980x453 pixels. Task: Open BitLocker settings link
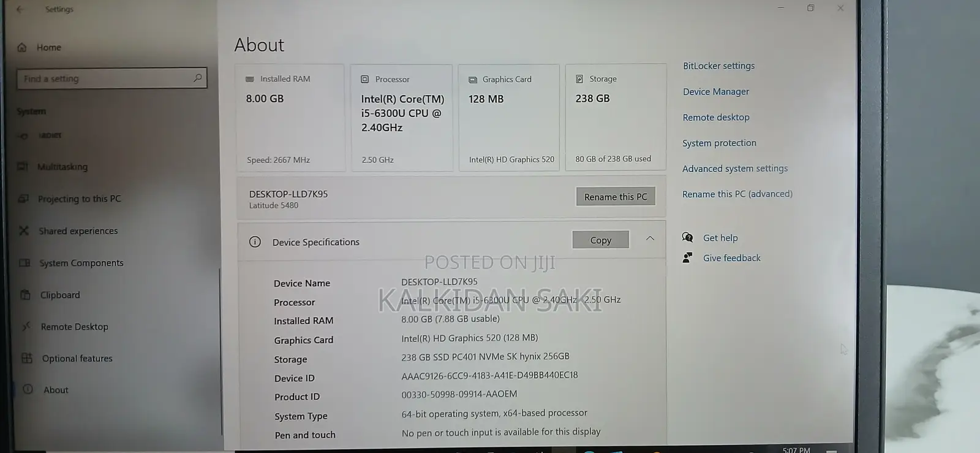point(718,66)
